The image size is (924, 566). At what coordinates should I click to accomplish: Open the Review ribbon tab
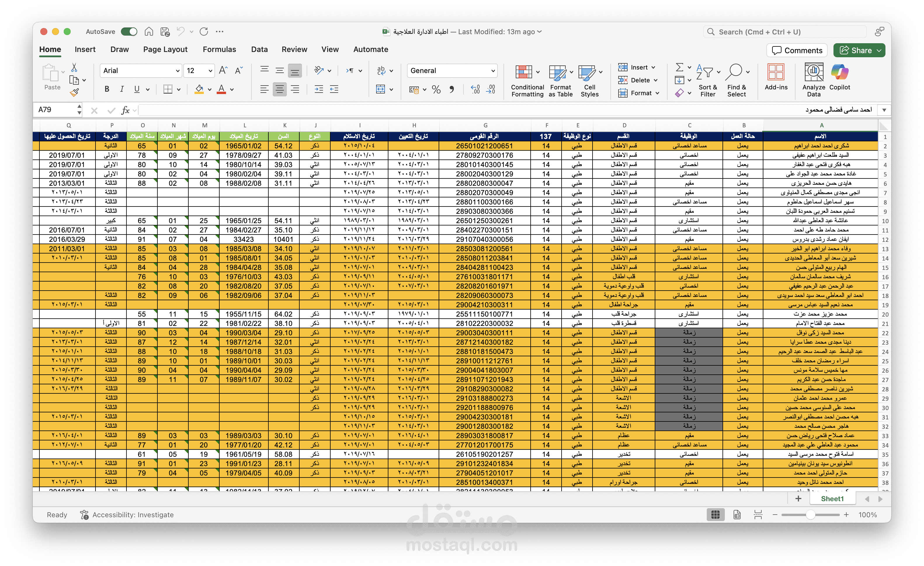pyautogui.click(x=294, y=50)
